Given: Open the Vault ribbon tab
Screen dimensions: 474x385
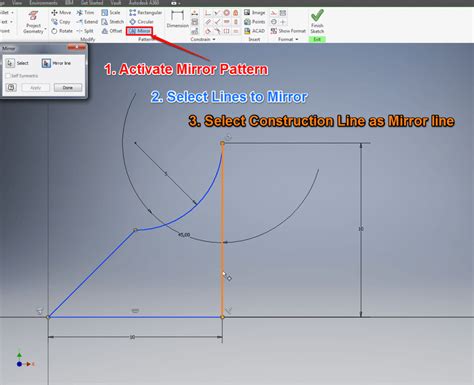Looking at the screenshot, I should tap(116, 3).
